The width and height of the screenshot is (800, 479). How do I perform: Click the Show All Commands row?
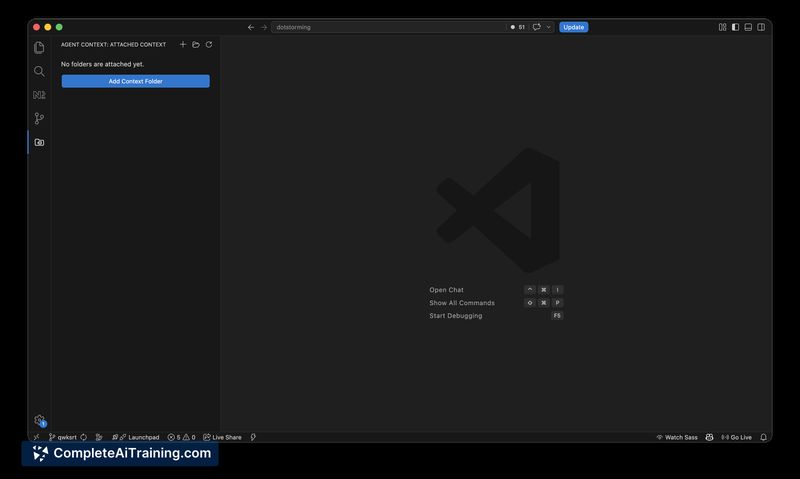click(496, 302)
